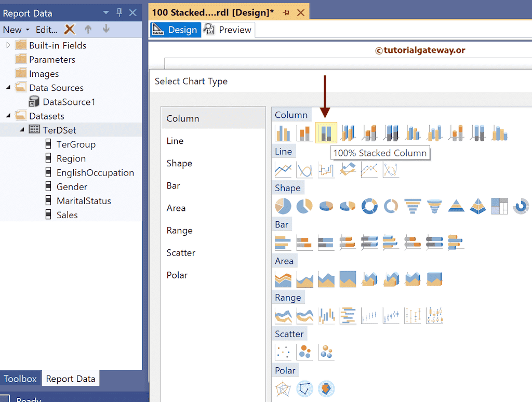Pick the Pie chart icon

pos(283,206)
